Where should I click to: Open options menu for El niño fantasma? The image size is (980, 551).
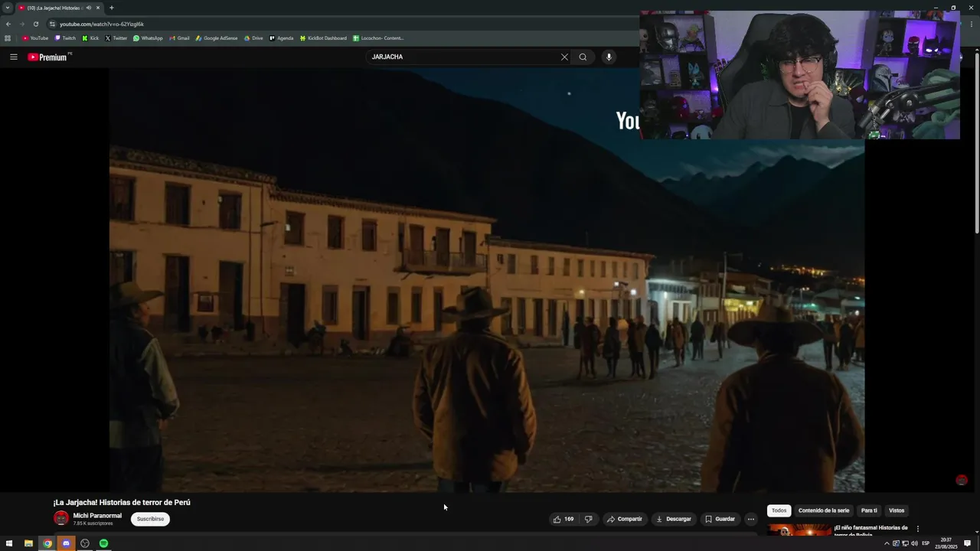coord(917,528)
